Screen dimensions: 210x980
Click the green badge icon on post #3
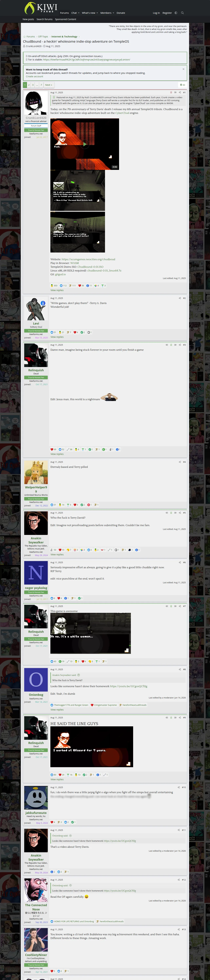coord(171,345)
